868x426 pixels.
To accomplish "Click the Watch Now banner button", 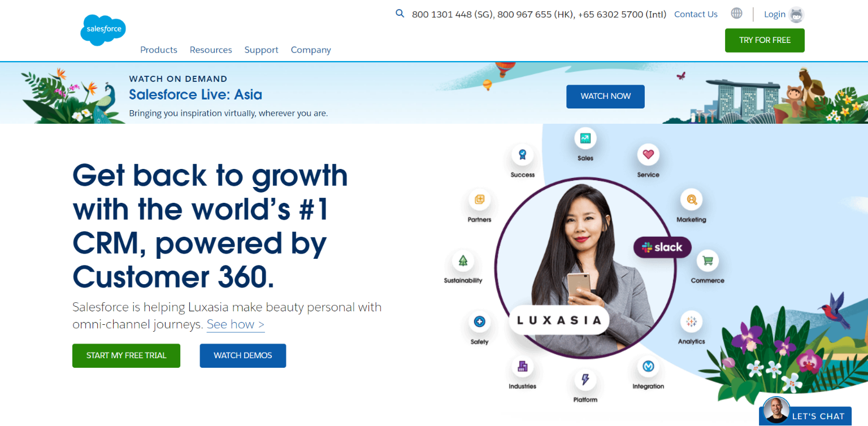I will [x=605, y=96].
